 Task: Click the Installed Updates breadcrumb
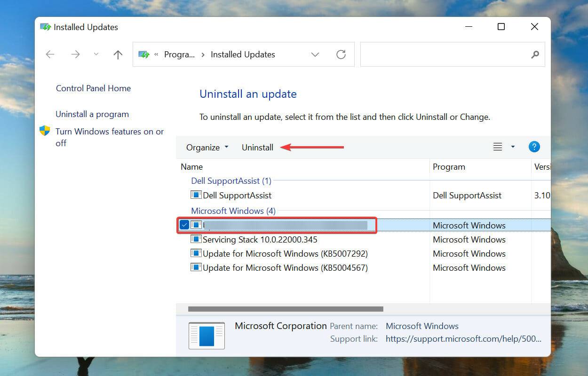243,55
